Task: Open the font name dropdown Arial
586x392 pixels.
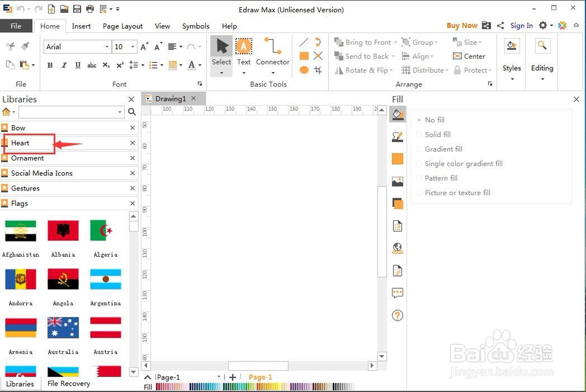Action: tap(107, 47)
